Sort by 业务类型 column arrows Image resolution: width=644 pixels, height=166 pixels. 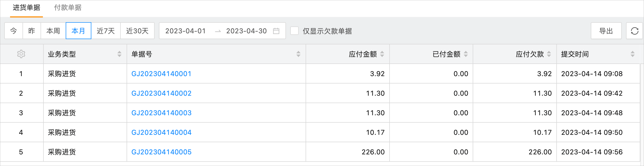click(119, 54)
